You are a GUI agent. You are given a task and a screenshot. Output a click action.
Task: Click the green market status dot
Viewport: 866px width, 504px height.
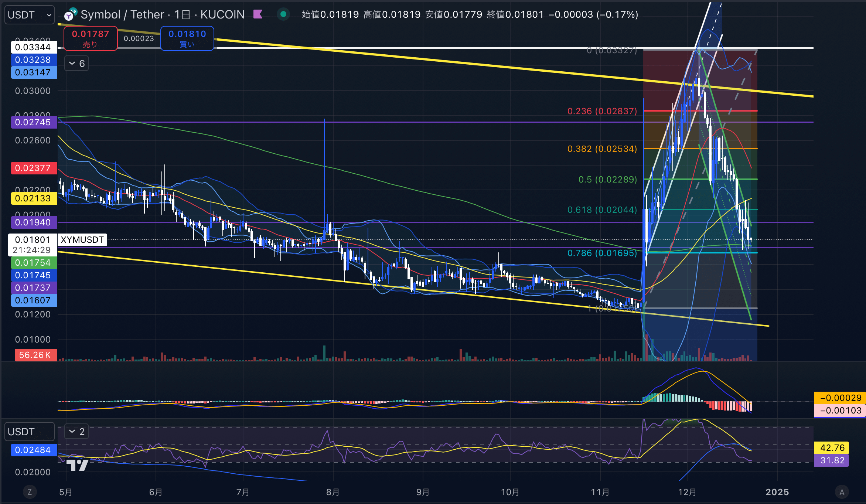tap(283, 14)
